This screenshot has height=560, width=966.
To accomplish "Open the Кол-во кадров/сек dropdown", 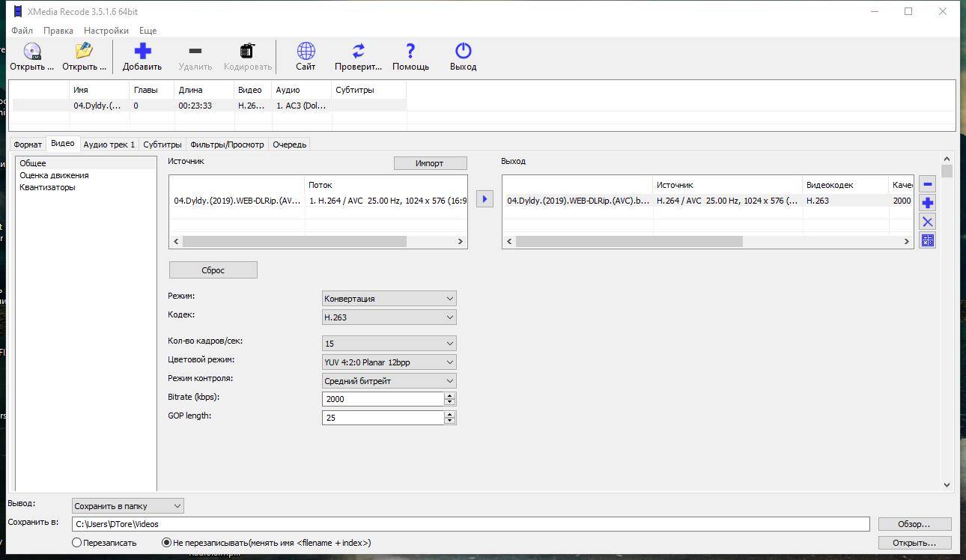I will pos(389,343).
